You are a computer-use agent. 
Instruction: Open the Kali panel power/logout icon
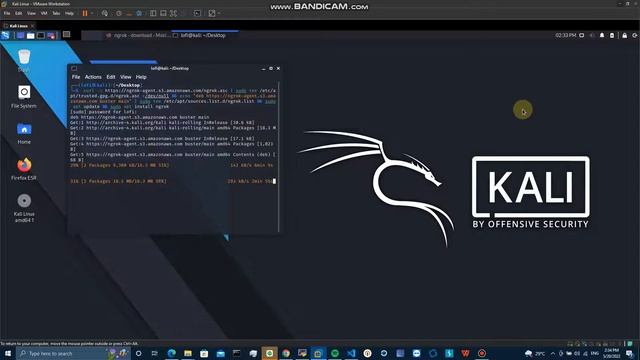coord(635,36)
